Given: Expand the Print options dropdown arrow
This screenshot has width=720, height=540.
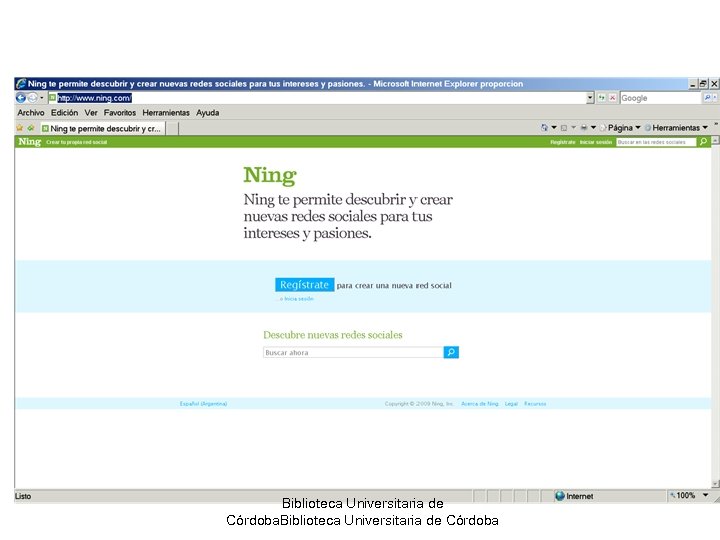Looking at the screenshot, I should click(593, 128).
